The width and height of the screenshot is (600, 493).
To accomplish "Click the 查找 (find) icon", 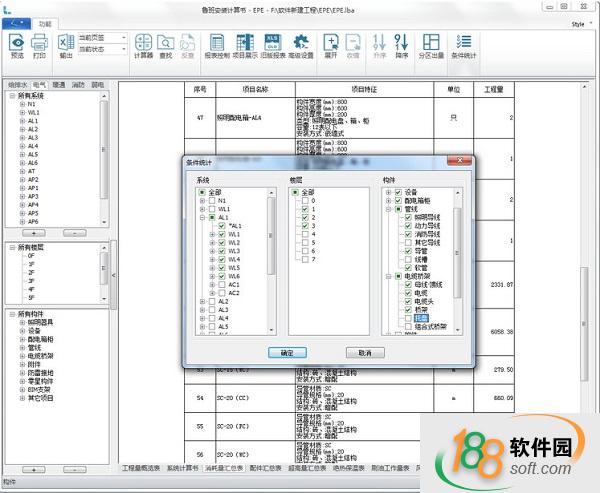I will [166, 43].
